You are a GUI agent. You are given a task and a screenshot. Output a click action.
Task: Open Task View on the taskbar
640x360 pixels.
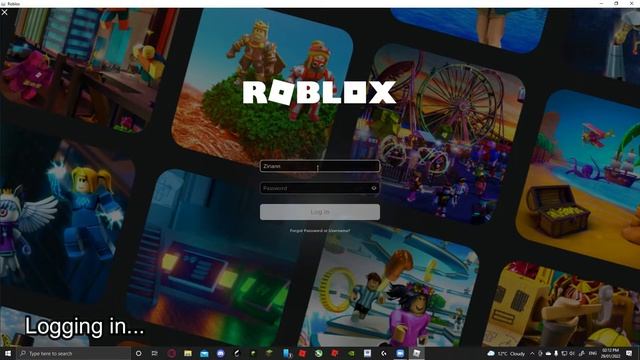pyautogui.click(x=155, y=353)
